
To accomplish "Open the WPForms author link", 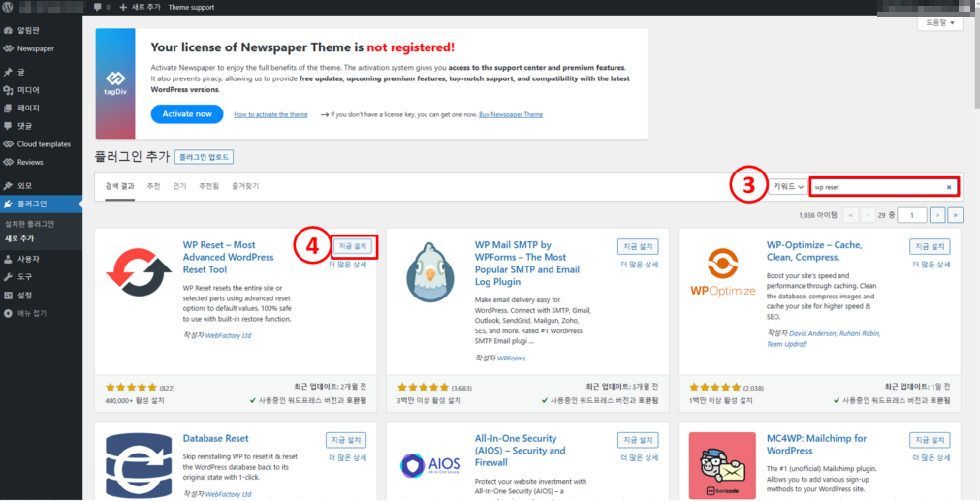I will [511, 358].
